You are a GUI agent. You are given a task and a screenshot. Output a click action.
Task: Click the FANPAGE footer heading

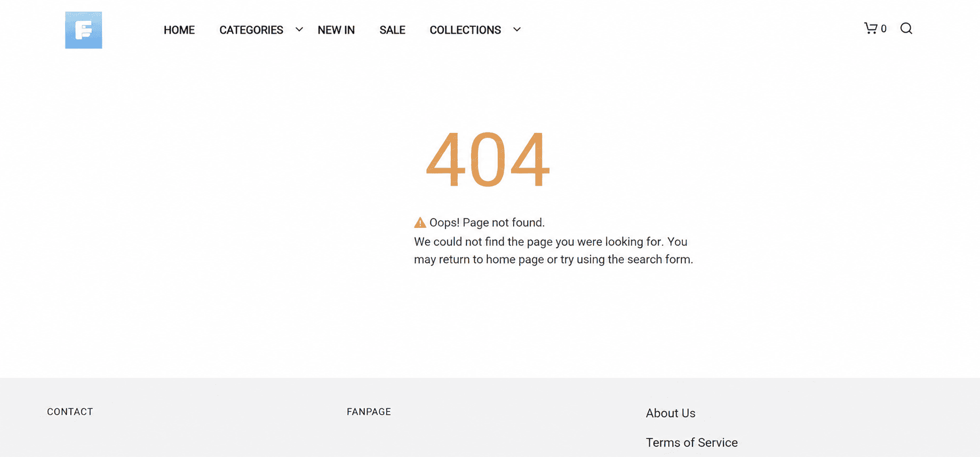pos(369,412)
